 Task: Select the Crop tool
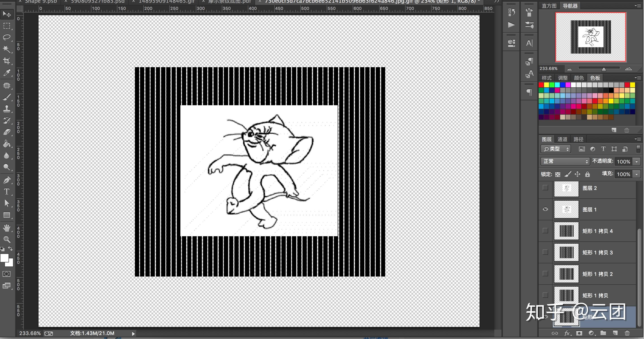click(7, 61)
